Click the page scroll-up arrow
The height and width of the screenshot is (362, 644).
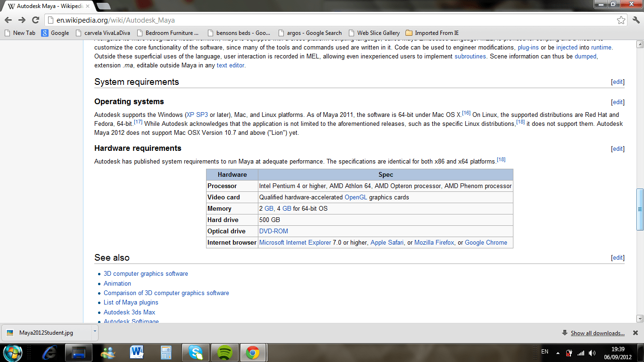pyautogui.click(x=640, y=45)
